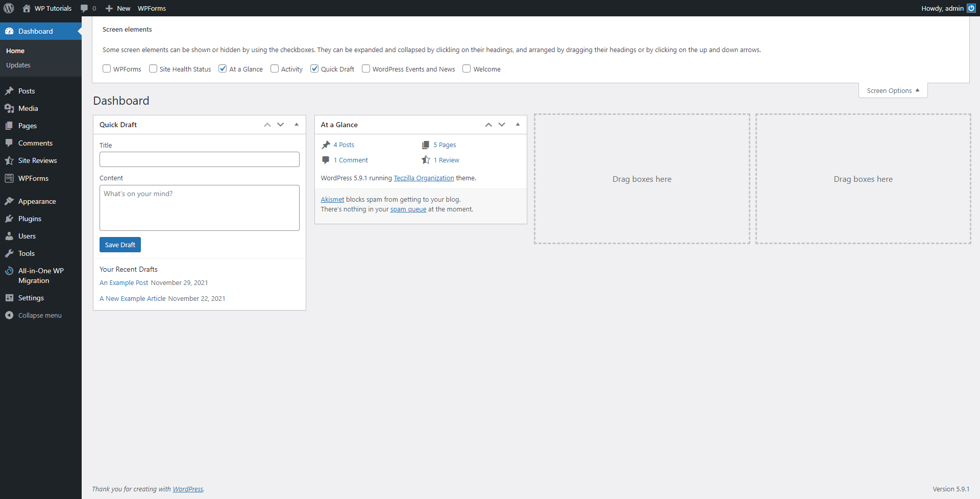Image resolution: width=980 pixels, height=499 pixels.
Task: Open the comments bubble icon in admin bar
Action: pos(84,8)
